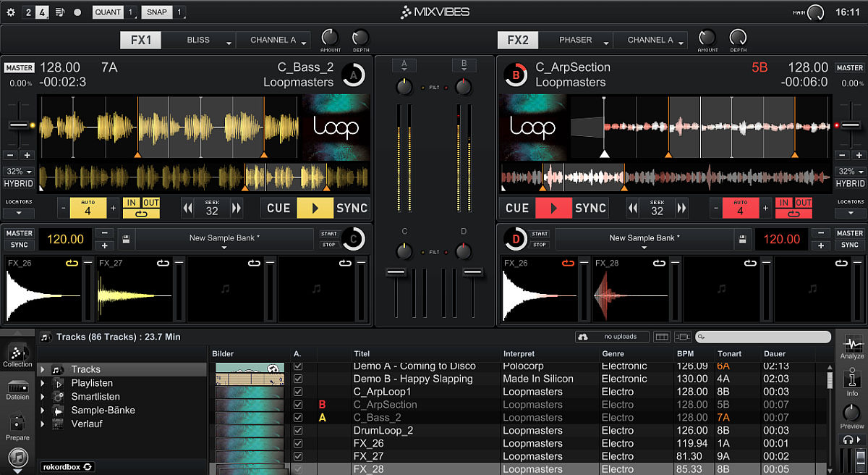Select the FX1 tab
The image size is (868, 475).
click(140, 41)
